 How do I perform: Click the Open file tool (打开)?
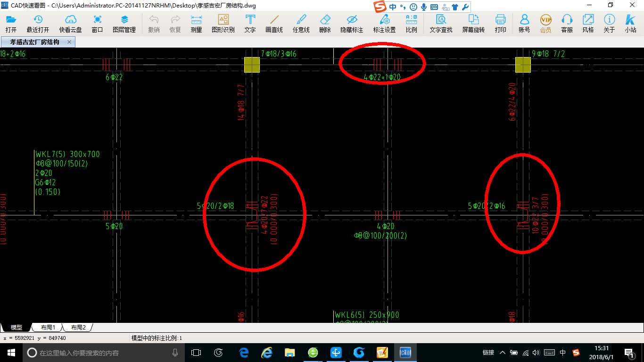11,24
